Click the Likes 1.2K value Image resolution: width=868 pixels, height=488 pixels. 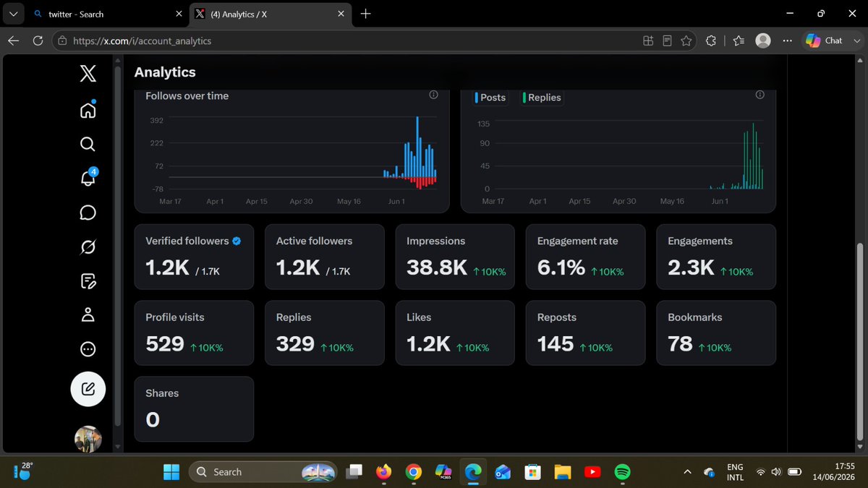pyautogui.click(x=429, y=344)
